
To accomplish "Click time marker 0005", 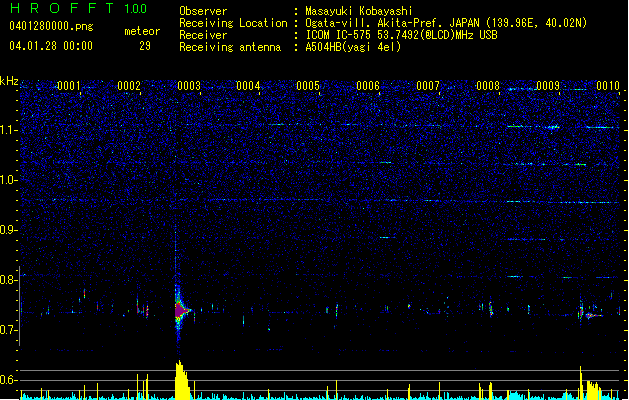I will [308, 86].
